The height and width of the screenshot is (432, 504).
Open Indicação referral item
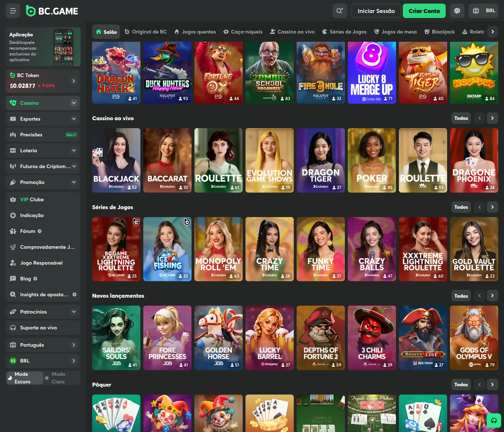pos(43,215)
